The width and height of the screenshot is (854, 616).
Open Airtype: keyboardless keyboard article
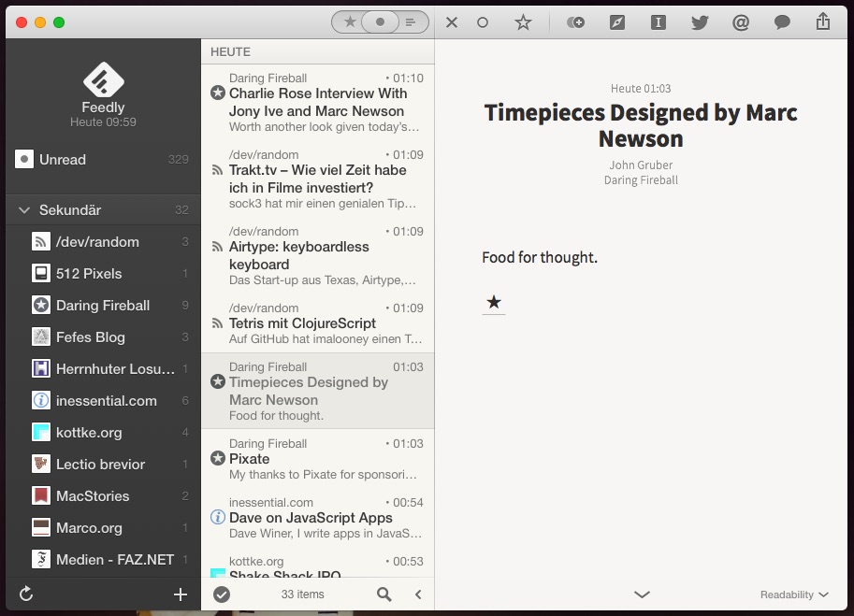317,256
